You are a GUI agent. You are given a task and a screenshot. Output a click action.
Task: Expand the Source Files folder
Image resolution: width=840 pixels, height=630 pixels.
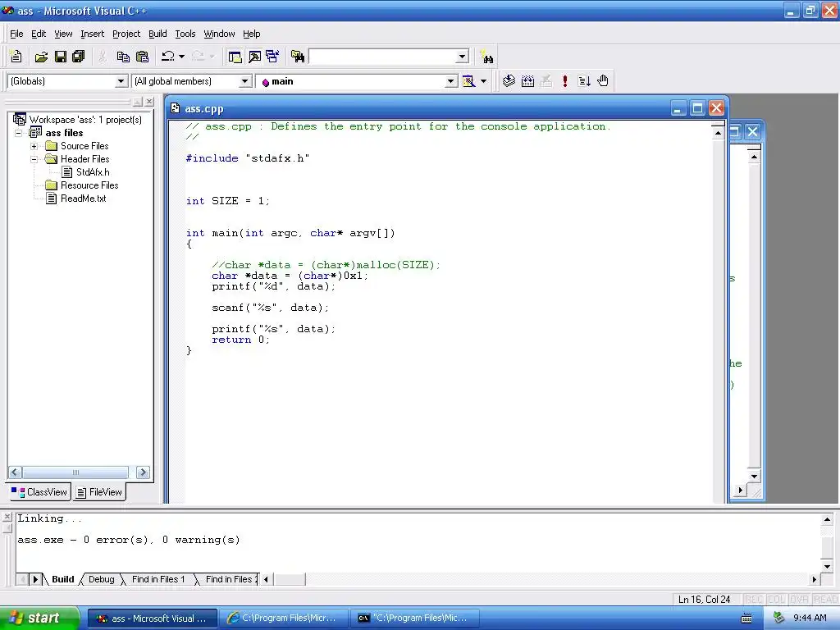click(34, 146)
